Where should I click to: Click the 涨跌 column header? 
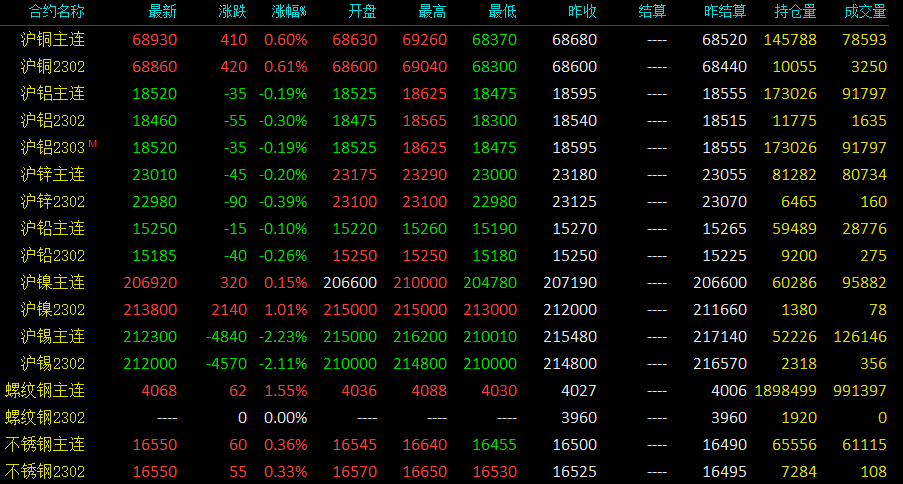pyautogui.click(x=233, y=12)
